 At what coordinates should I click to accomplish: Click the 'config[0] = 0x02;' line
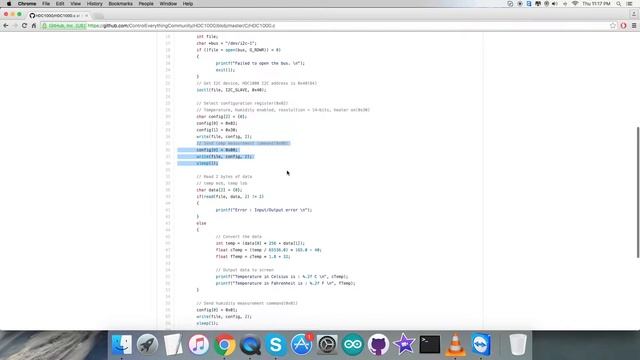click(217, 123)
